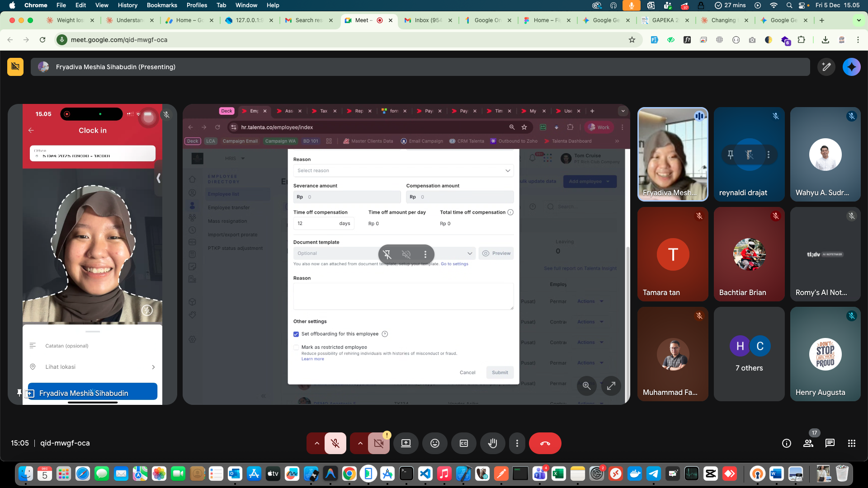Viewport: 868px width, 488px height.
Task: Expand audio settings arrow beside microphone
Action: point(316,443)
